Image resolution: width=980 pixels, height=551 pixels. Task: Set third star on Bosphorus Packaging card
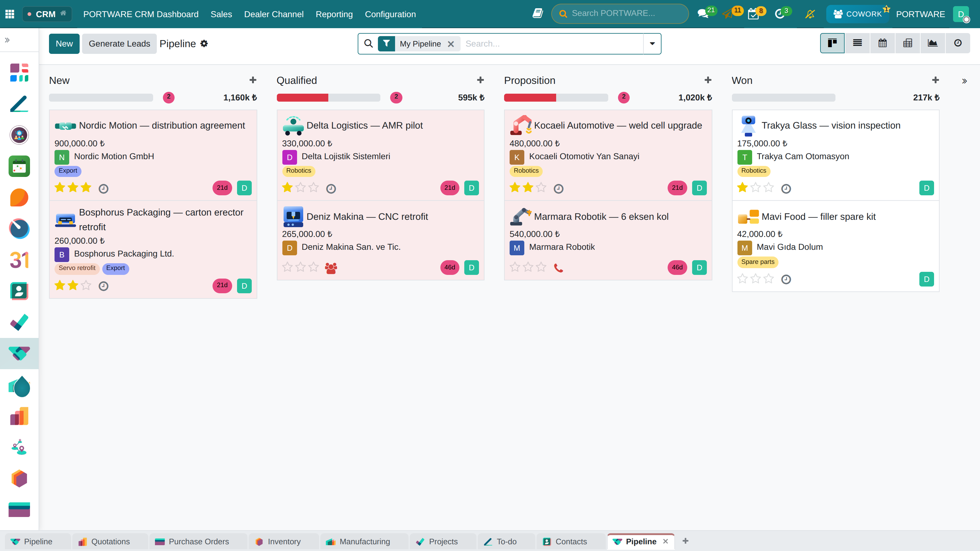click(86, 285)
